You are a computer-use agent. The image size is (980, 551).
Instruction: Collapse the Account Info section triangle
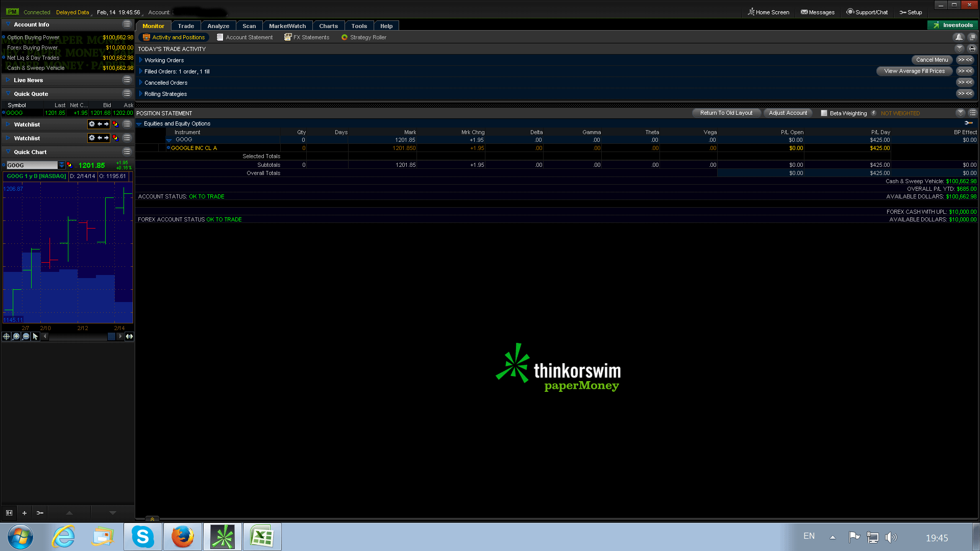8,24
